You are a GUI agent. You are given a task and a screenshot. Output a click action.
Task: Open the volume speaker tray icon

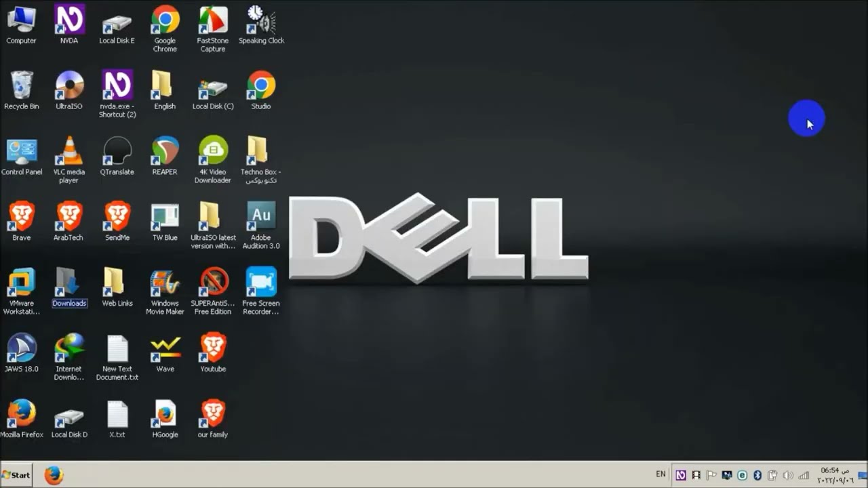point(788,475)
